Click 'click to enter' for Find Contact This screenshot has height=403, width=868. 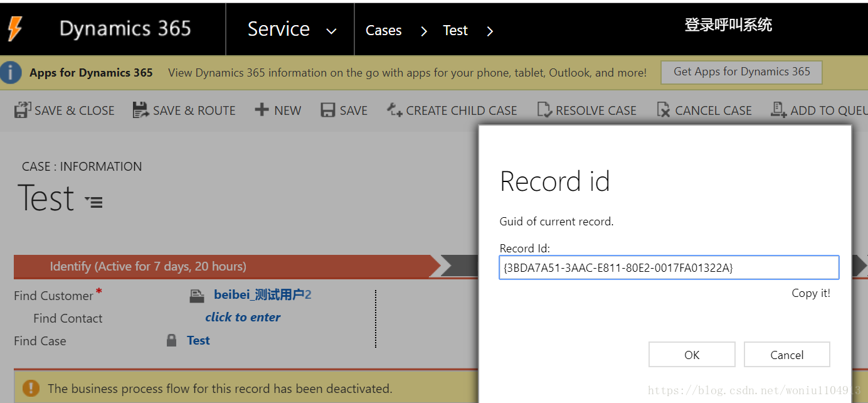pyautogui.click(x=243, y=317)
